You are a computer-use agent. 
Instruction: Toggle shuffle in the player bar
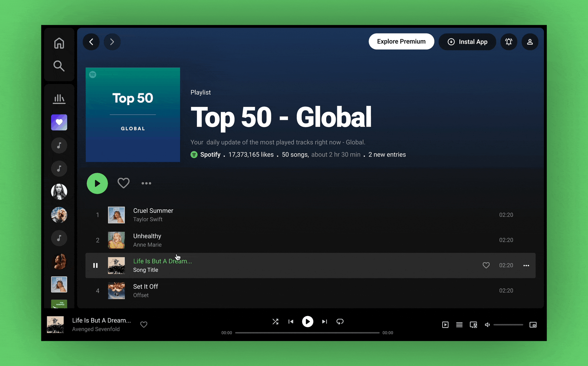coord(275,322)
